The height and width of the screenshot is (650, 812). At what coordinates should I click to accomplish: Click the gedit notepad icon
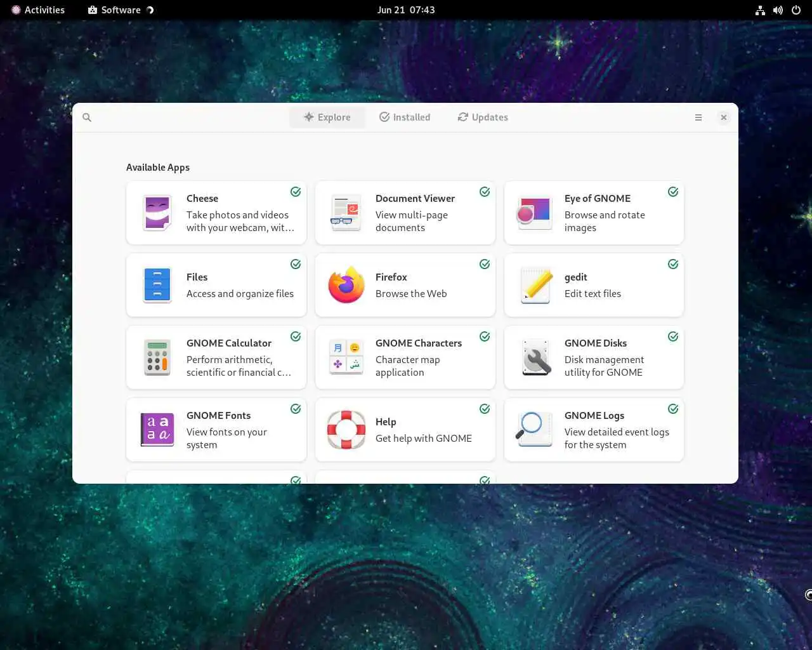[x=536, y=285]
